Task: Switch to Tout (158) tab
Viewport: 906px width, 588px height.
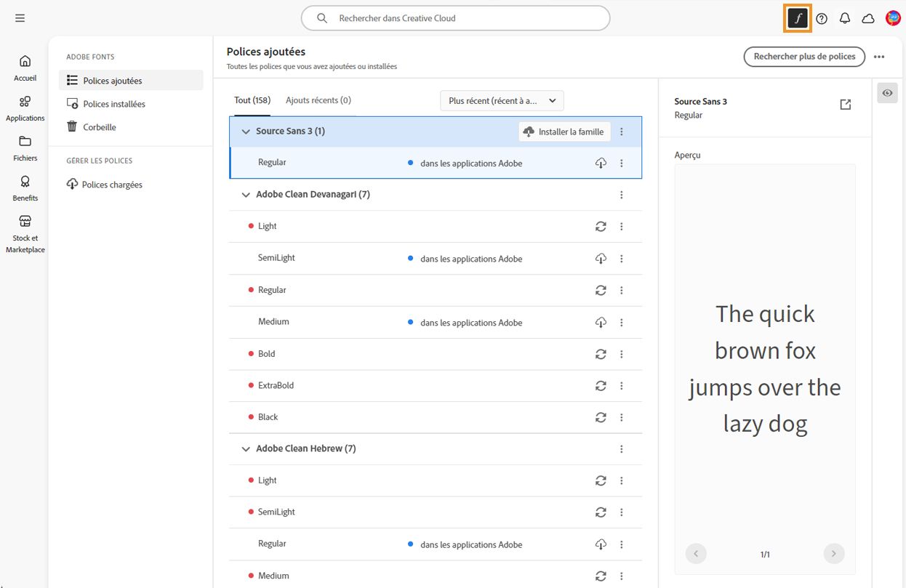Action: pyautogui.click(x=252, y=100)
